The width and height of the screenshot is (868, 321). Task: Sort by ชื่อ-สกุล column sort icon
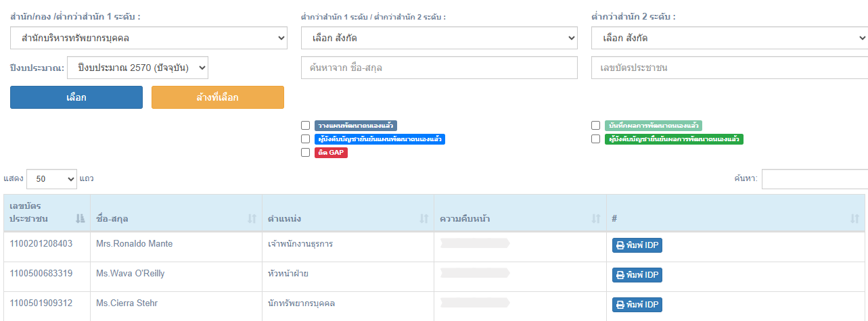click(x=252, y=218)
